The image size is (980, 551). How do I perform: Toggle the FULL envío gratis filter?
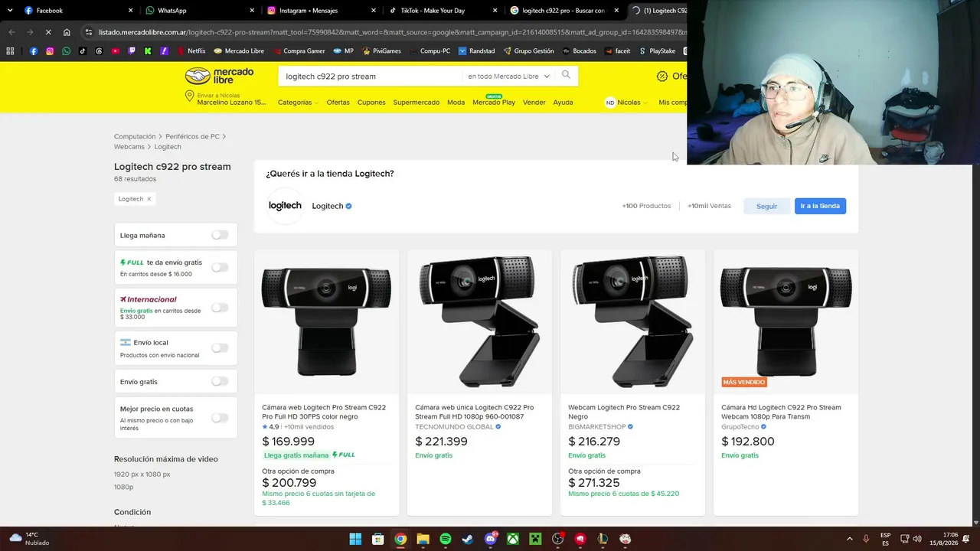click(x=220, y=267)
